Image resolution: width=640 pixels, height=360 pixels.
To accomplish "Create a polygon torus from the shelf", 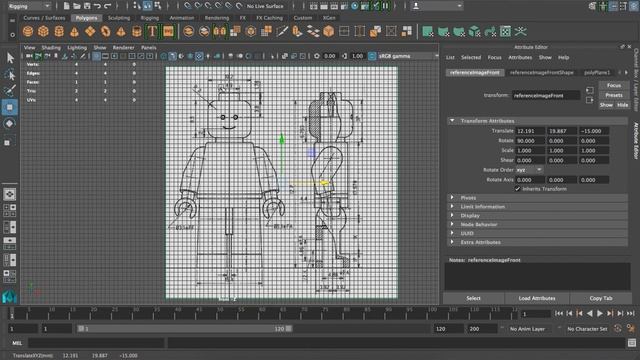I will point(106,31).
